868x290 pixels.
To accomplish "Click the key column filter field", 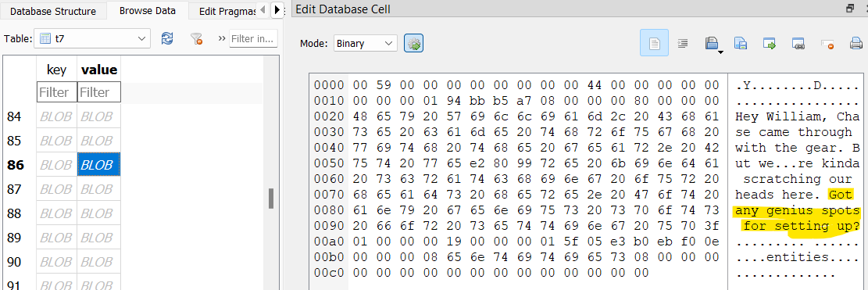I will coord(56,92).
